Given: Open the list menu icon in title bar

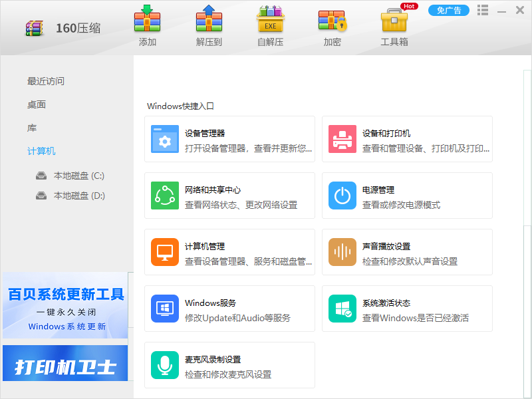Looking at the screenshot, I should [483, 10].
